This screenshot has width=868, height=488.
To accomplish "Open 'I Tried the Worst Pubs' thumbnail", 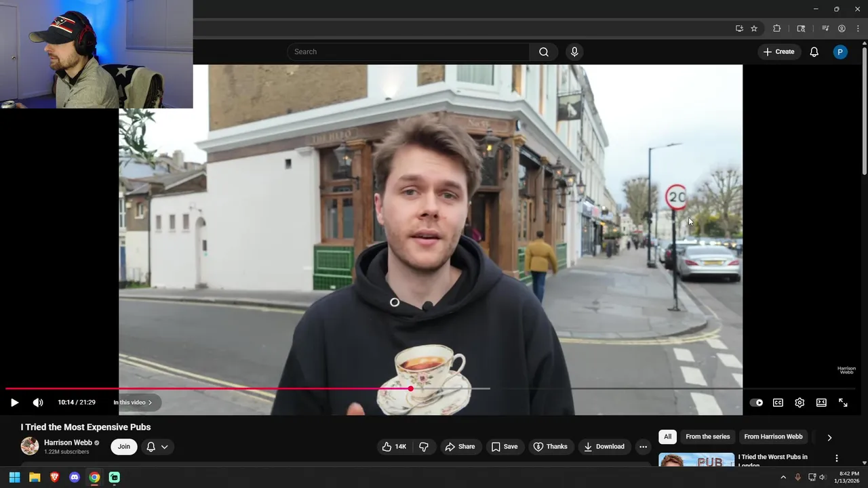I will click(x=696, y=460).
